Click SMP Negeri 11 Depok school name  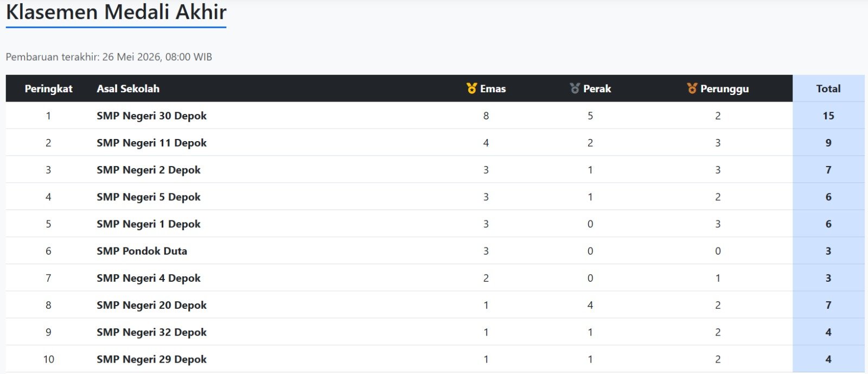click(x=151, y=143)
